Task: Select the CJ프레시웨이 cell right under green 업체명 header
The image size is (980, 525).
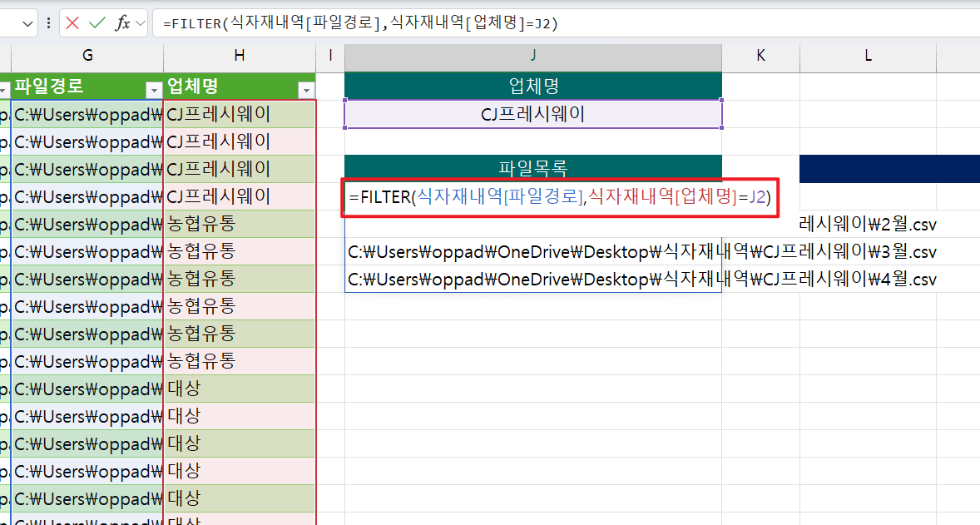Action: (240, 114)
